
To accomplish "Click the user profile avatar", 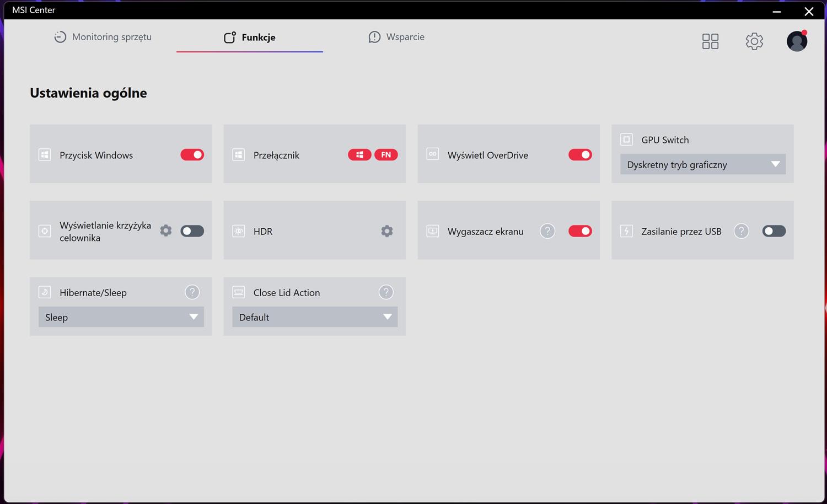I will point(797,41).
